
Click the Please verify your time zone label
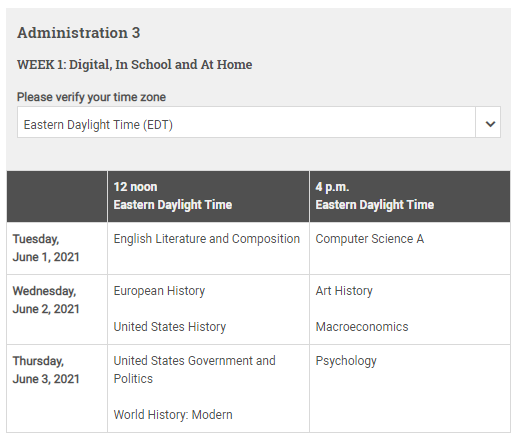pyautogui.click(x=91, y=97)
